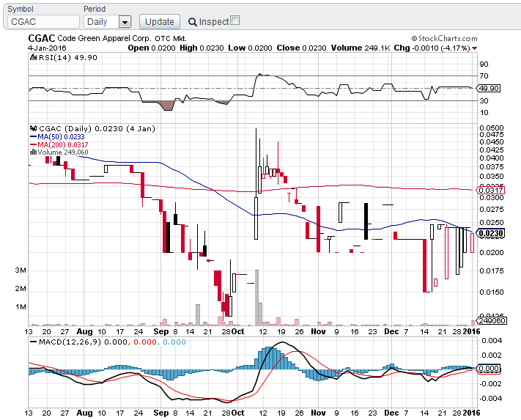Click the RSI scale label 70

click(x=484, y=76)
